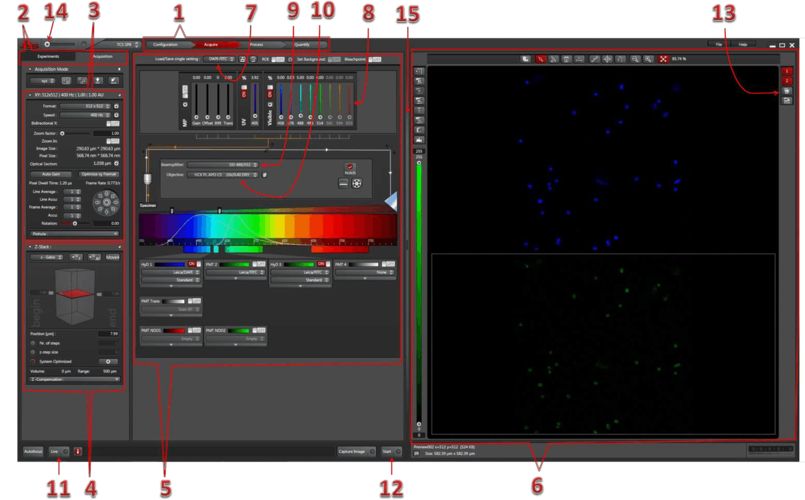This screenshot has height=500, width=805.
Task: Click the save setting disk icon
Action: coord(240,60)
